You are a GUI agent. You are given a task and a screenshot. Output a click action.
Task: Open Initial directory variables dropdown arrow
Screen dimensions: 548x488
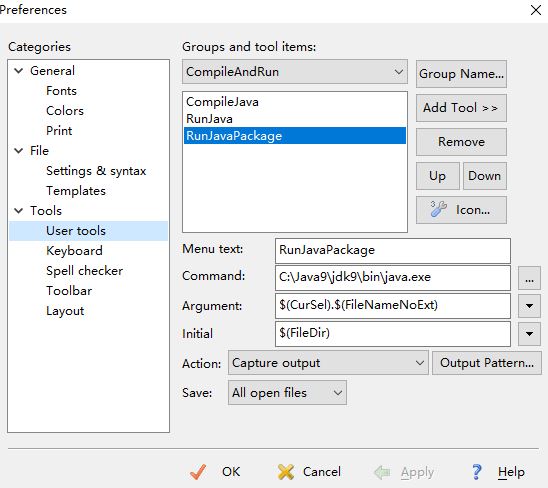529,334
